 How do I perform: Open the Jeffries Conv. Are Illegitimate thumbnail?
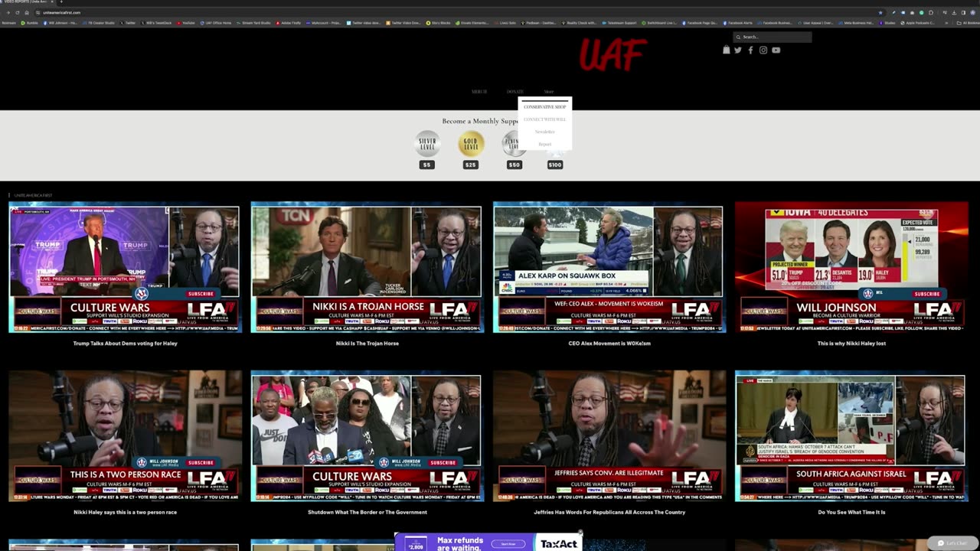pos(609,436)
